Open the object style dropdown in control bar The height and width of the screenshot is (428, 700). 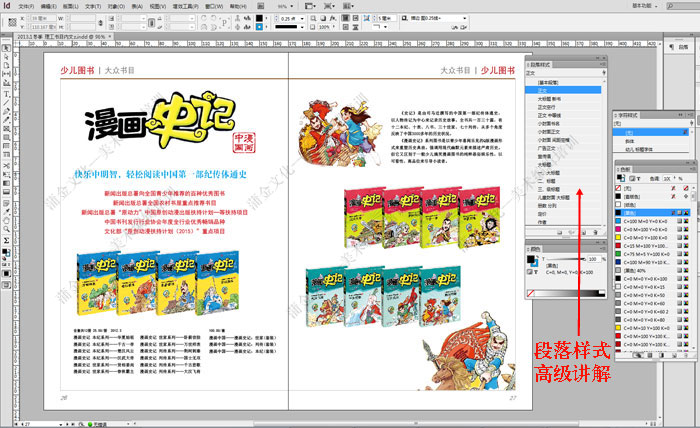465,18
